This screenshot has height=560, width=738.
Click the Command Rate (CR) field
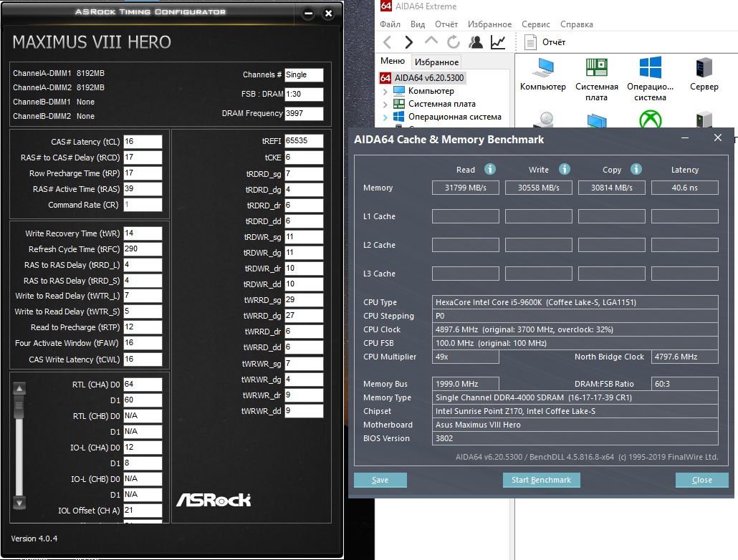coord(143,205)
